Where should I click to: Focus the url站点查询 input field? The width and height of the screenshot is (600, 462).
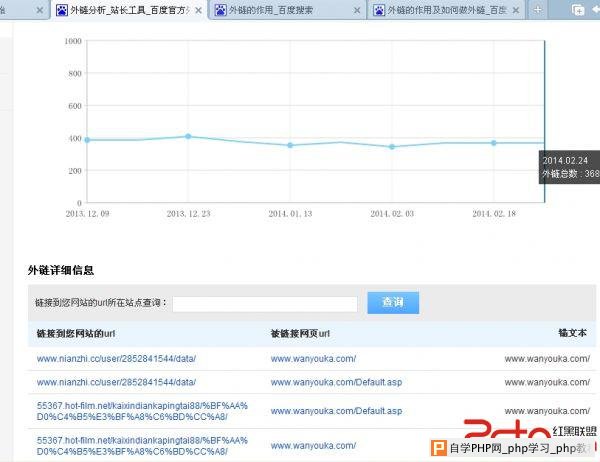(265, 304)
